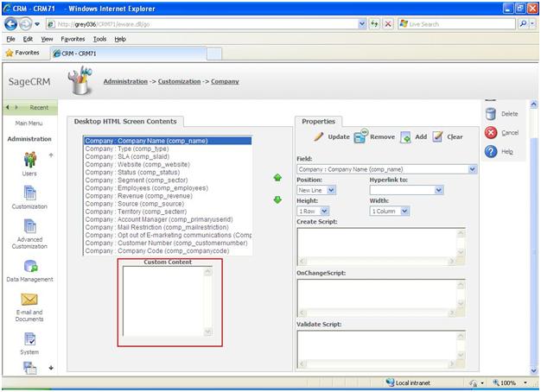Open the View menu
Image resolution: width=541 pixels, height=392 pixels.
click(x=47, y=39)
